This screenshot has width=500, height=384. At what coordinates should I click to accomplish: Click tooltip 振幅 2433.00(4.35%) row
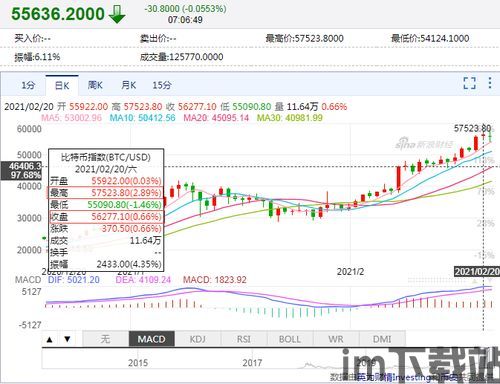pyautogui.click(x=106, y=264)
